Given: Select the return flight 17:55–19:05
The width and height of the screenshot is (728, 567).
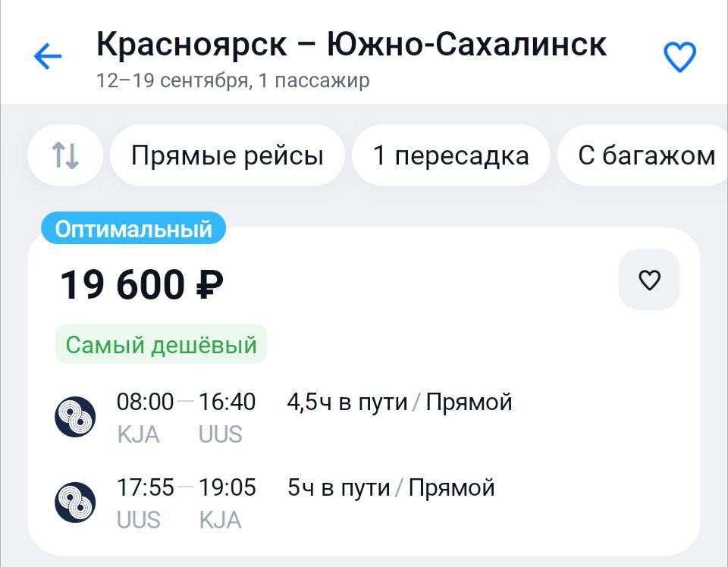Looking at the screenshot, I should point(186,487).
